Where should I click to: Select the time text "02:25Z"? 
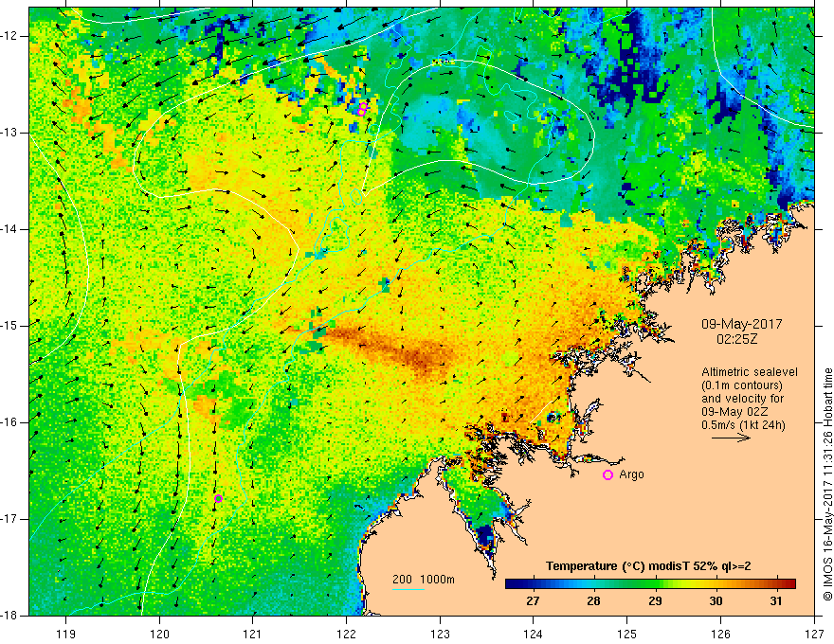click(736, 339)
